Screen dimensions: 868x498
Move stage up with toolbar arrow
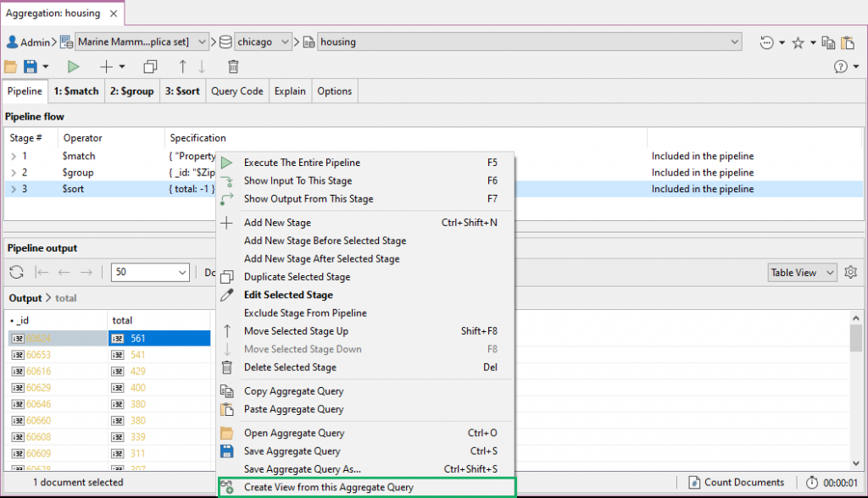click(x=183, y=67)
